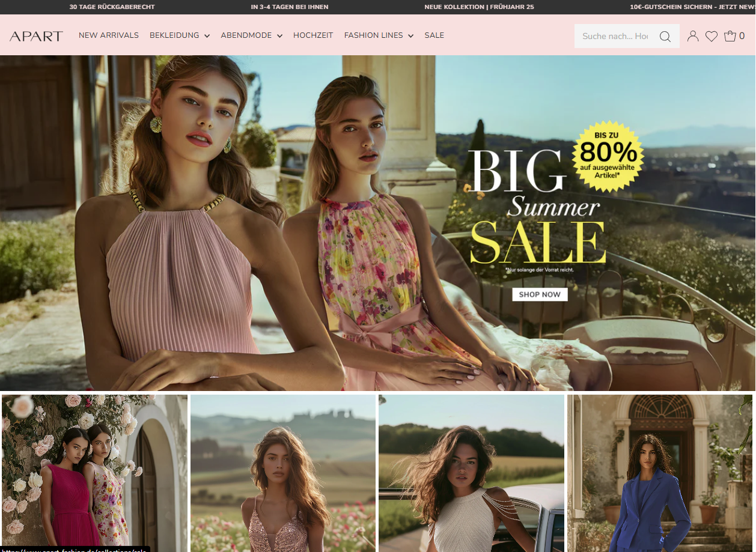Click the Neue Kollektion Frühjahr 25 announcement
The width and height of the screenshot is (756, 552).
(x=479, y=7)
